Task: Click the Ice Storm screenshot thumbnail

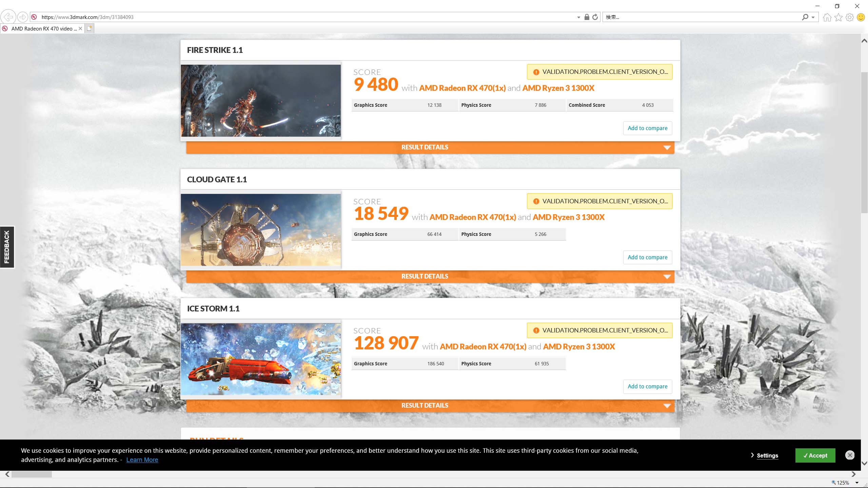Action: pyautogui.click(x=261, y=359)
